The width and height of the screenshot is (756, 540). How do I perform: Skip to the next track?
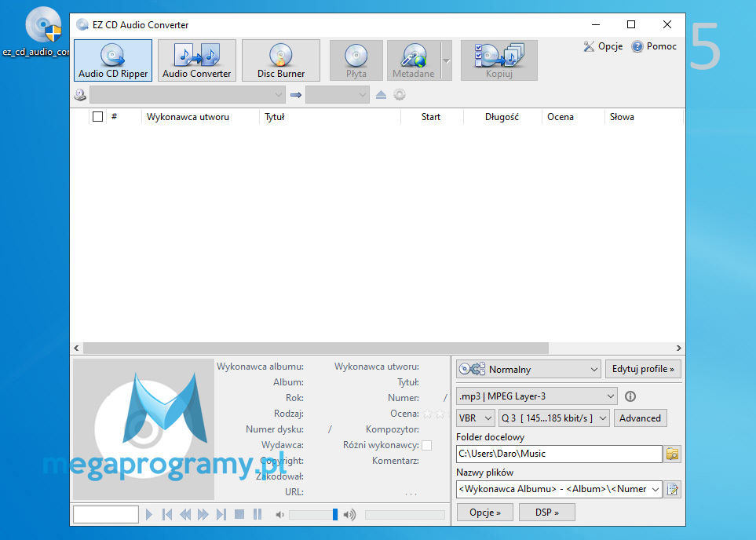tap(221, 514)
